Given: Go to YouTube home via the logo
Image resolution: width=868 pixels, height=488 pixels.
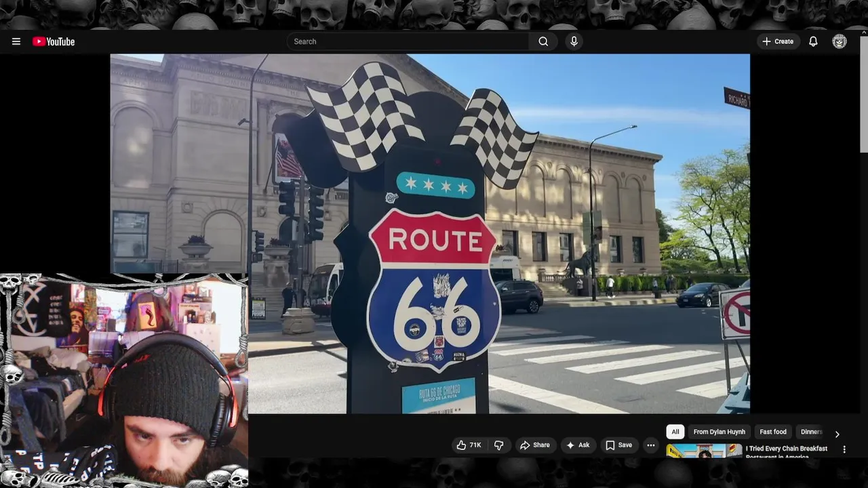Looking at the screenshot, I should click(x=54, y=41).
